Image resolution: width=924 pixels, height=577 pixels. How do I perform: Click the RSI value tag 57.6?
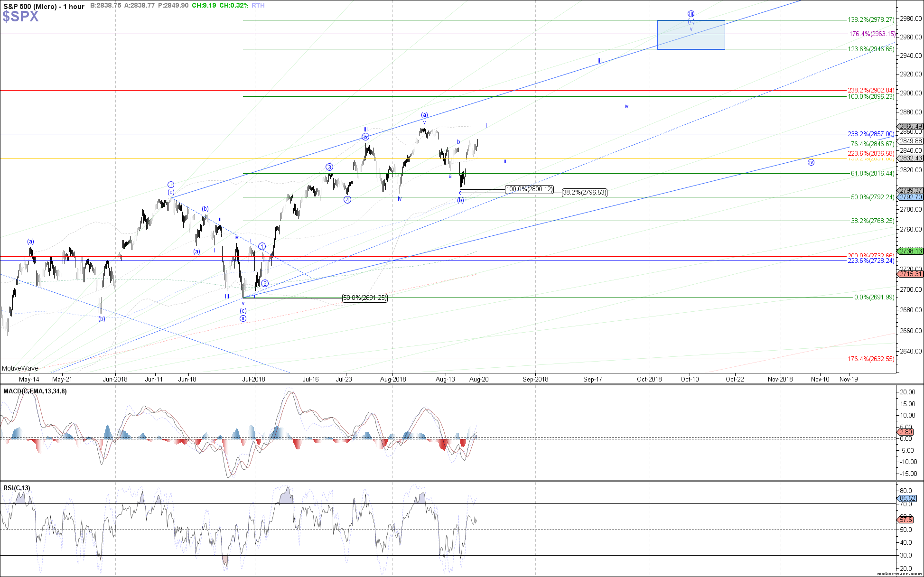pos(905,520)
